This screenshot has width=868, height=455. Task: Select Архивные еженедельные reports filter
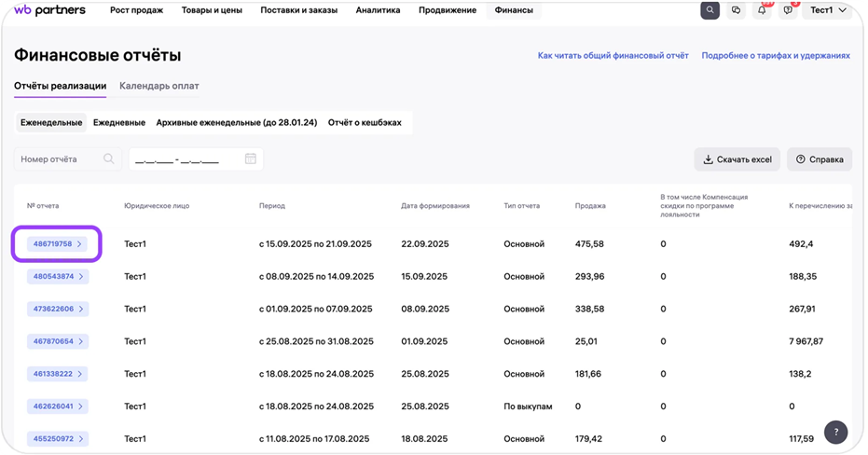[237, 122]
